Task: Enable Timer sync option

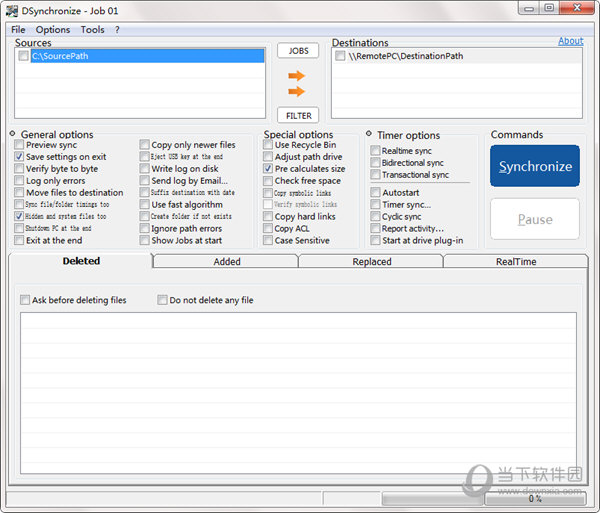Action: point(375,204)
